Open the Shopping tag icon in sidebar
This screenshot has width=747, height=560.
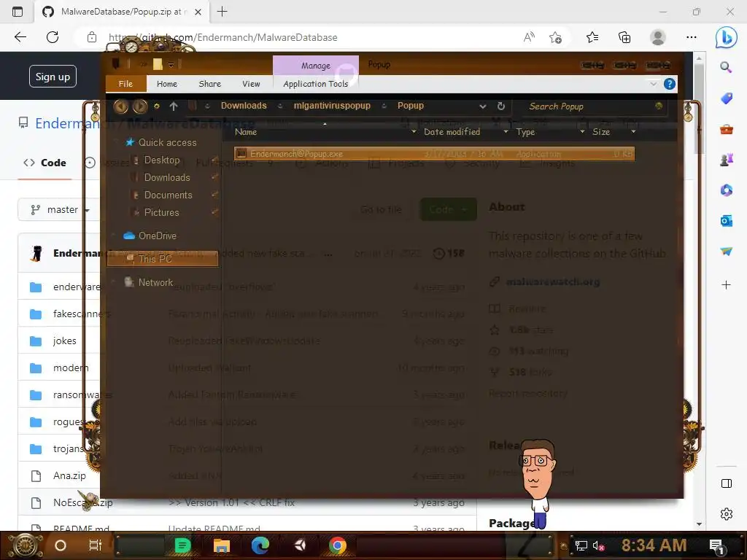tap(726, 98)
